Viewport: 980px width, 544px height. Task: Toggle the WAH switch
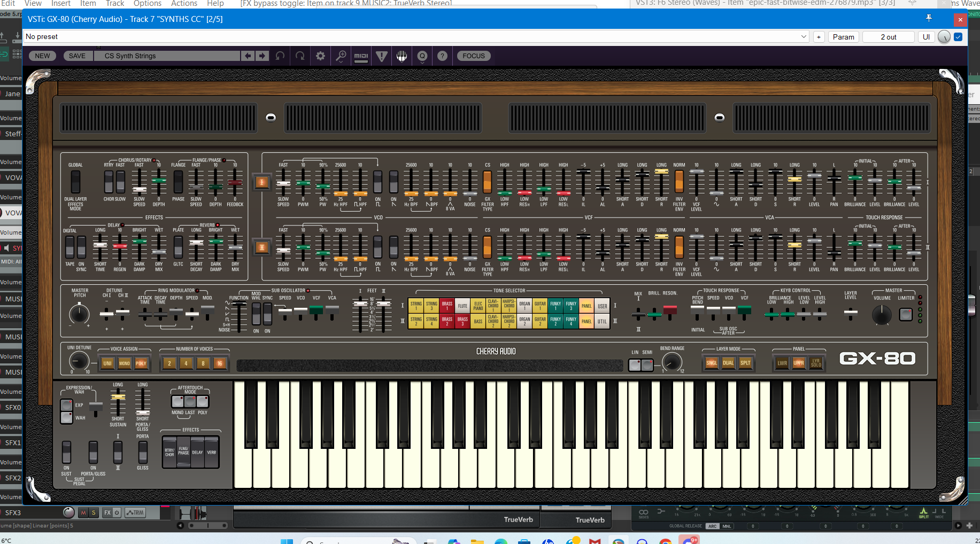66,417
